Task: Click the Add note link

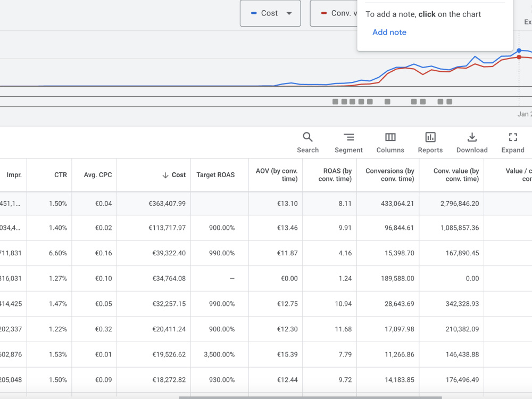Action: [x=389, y=32]
